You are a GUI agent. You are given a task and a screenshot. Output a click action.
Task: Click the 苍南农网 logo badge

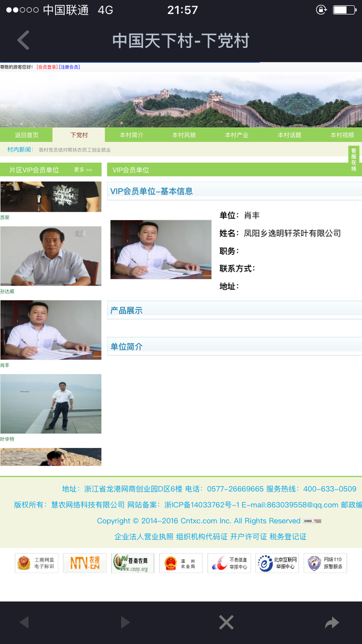click(133, 563)
